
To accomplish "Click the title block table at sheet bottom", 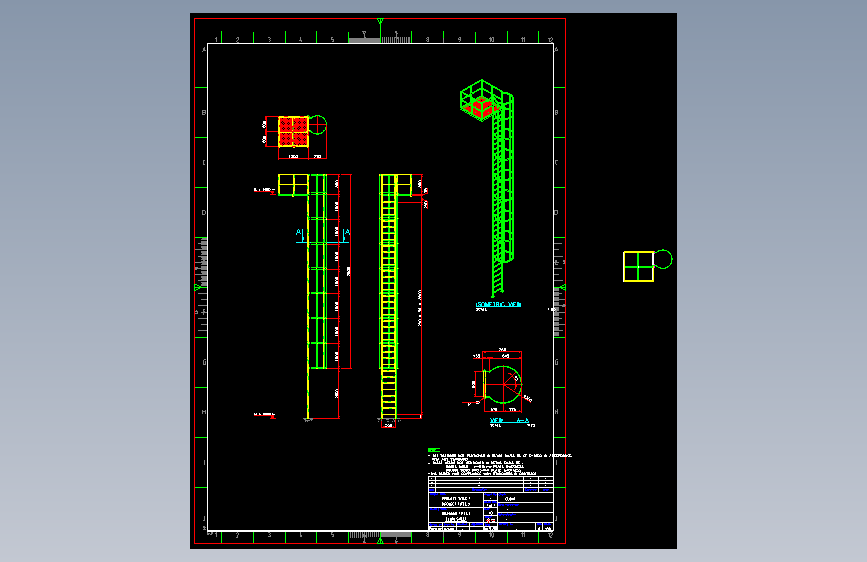I will 490,503.
